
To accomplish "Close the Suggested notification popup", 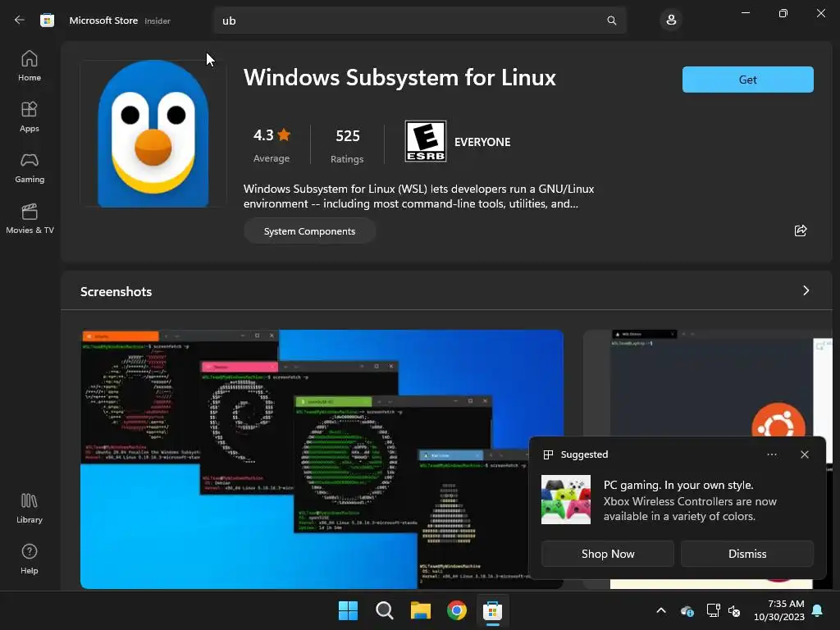I will pos(804,454).
